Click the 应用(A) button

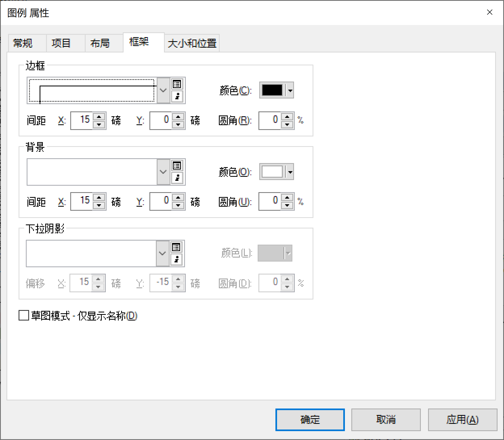click(x=462, y=420)
